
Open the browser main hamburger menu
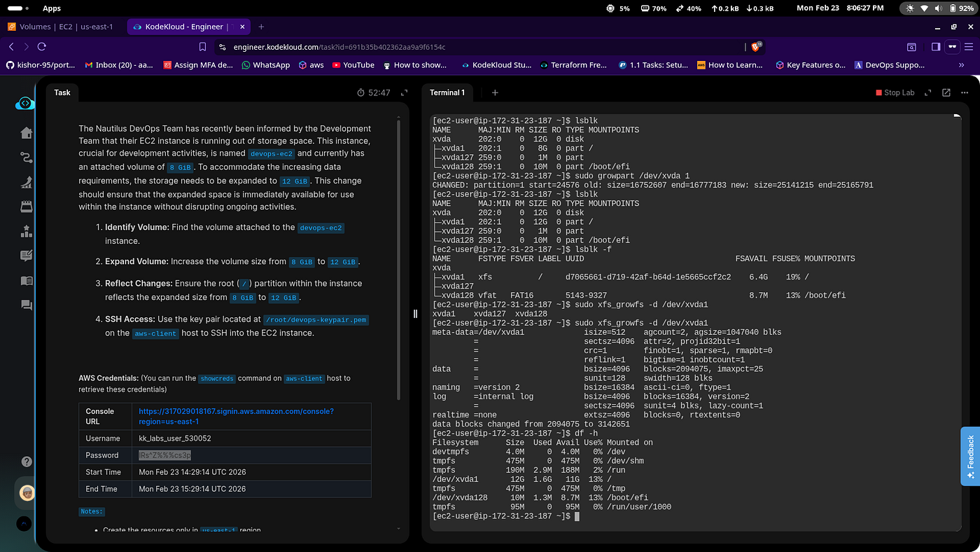969,47
